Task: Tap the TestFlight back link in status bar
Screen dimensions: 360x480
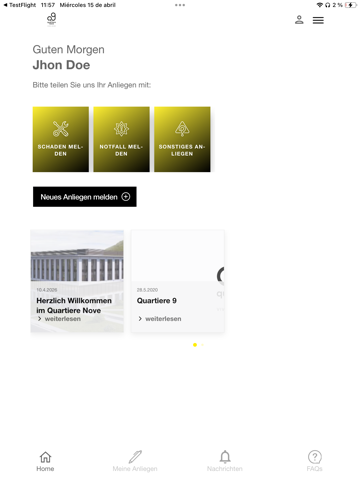Action: (x=19, y=5)
